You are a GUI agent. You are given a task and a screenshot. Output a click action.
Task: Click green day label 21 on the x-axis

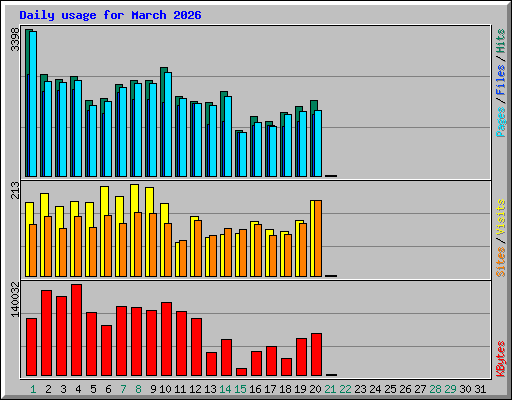click(330, 389)
